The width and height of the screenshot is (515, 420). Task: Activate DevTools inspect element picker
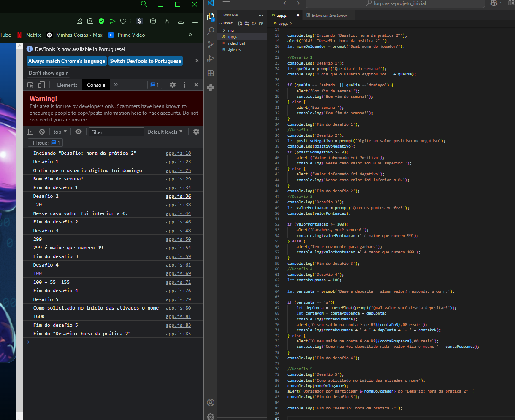(30, 85)
